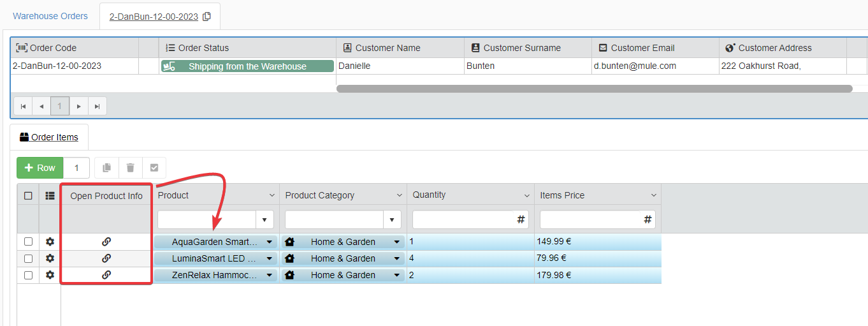Click the green add Row button

pyautogui.click(x=40, y=168)
